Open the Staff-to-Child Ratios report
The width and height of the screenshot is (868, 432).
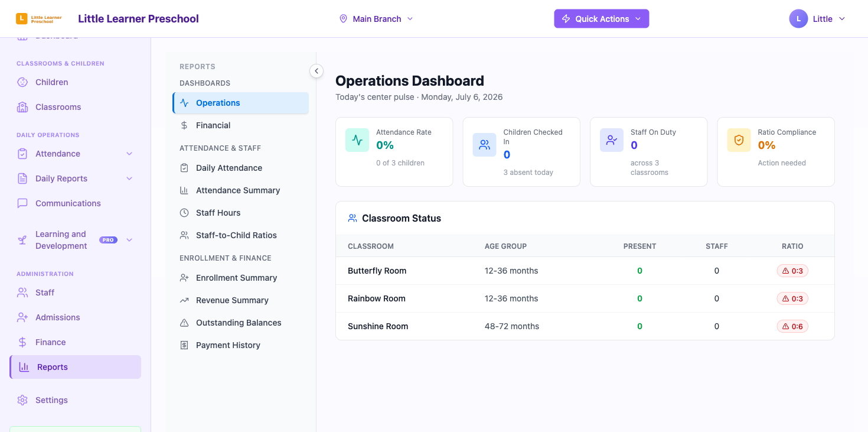pos(241,235)
